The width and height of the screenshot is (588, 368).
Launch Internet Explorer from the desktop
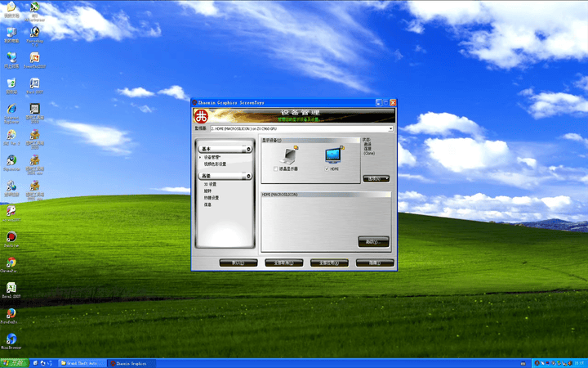tap(11, 113)
